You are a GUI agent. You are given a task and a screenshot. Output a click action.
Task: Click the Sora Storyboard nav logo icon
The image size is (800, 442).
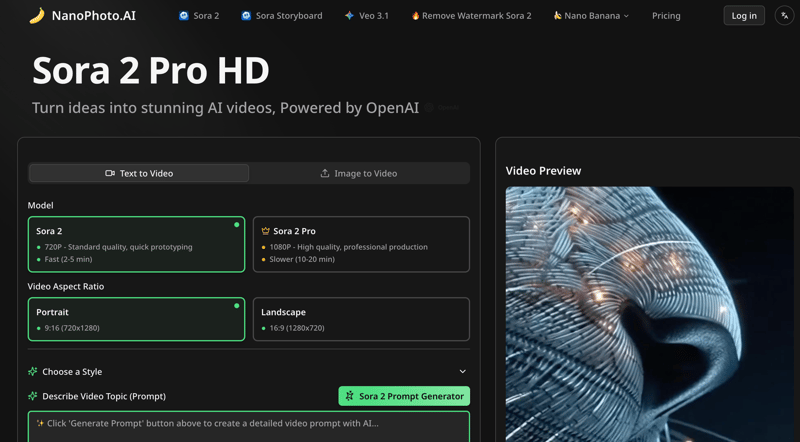(x=246, y=16)
